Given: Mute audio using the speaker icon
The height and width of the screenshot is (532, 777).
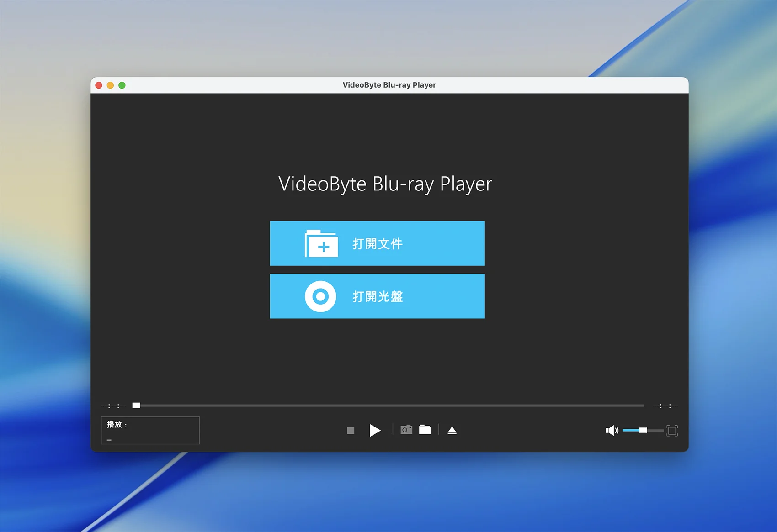Looking at the screenshot, I should [611, 430].
